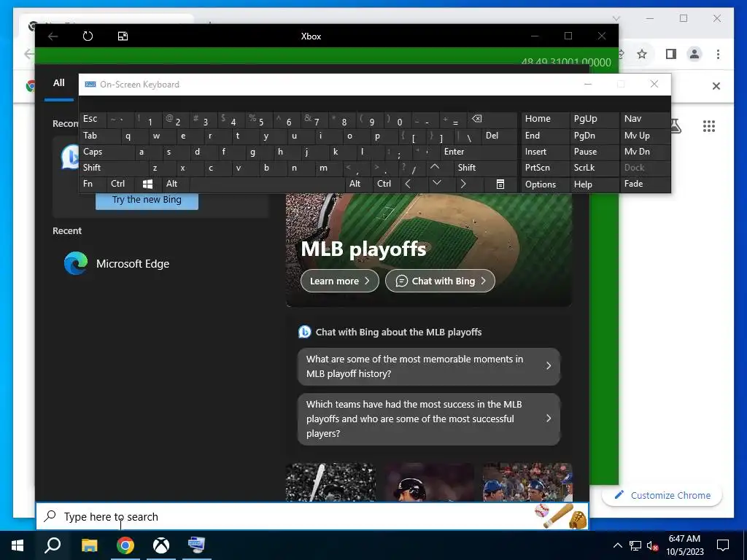Toggle right Shift key on keyboard
747x560 pixels.
[485, 168]
